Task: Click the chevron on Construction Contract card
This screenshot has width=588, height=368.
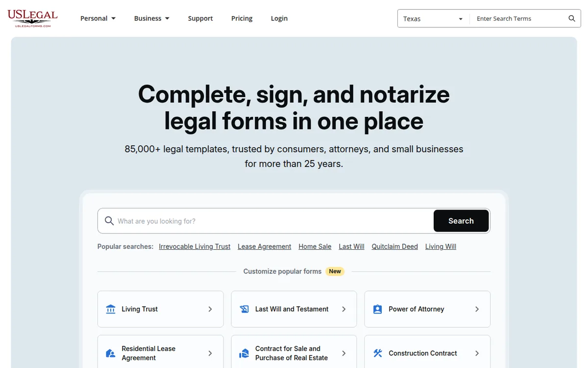Action: [x=477, y=353]
